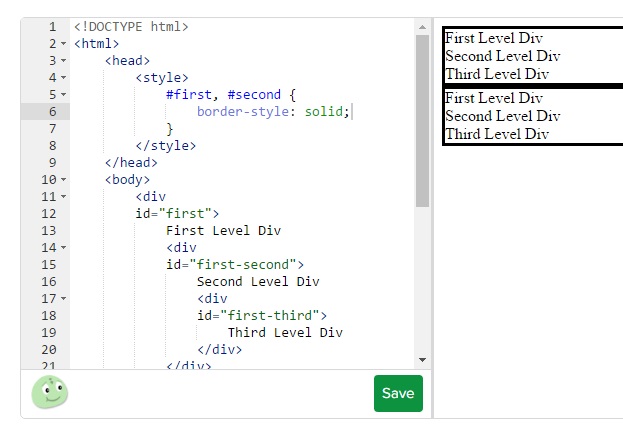Click the id="first" attribute on line 12
Screen dimensions: 623x441
pos(173,214)
